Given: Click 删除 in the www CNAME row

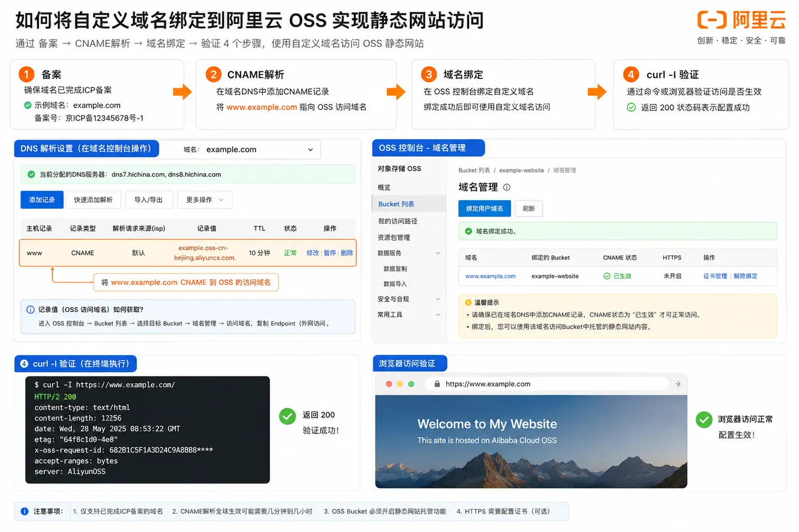Looking at the screenshot, I should [x=347, y=253].
